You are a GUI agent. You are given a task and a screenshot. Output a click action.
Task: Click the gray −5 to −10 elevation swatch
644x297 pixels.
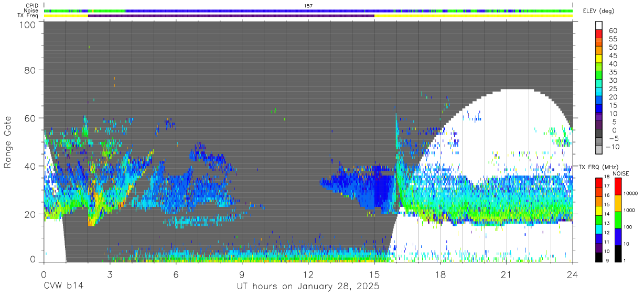tap(599, 142)
